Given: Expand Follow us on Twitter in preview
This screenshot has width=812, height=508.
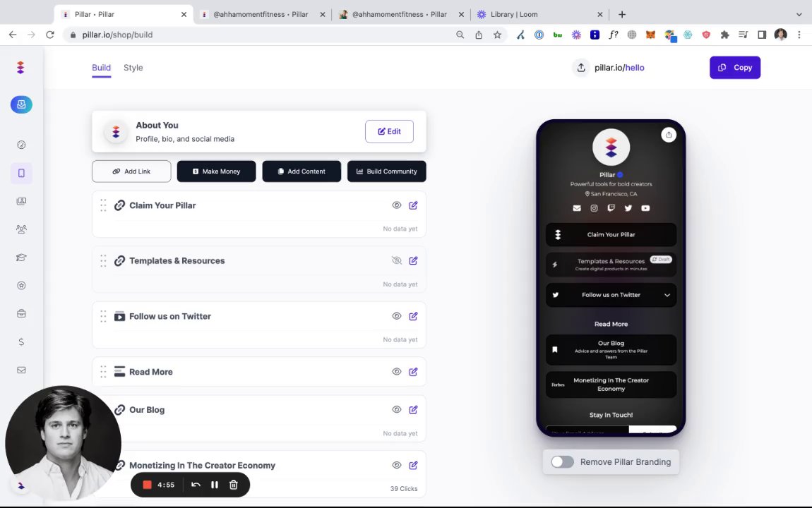Looking at the screenshot, I should [x=667, y=295].
